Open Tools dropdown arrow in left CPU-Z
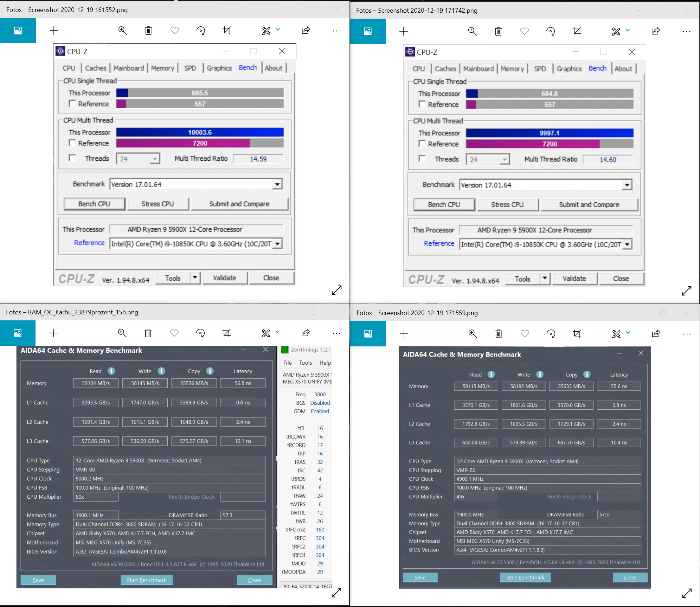700x607 pixels. 195,278
